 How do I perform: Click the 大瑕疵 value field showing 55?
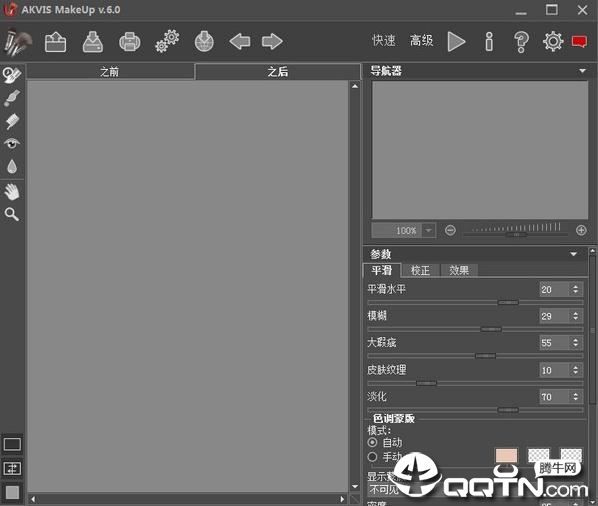coord(555,343)
